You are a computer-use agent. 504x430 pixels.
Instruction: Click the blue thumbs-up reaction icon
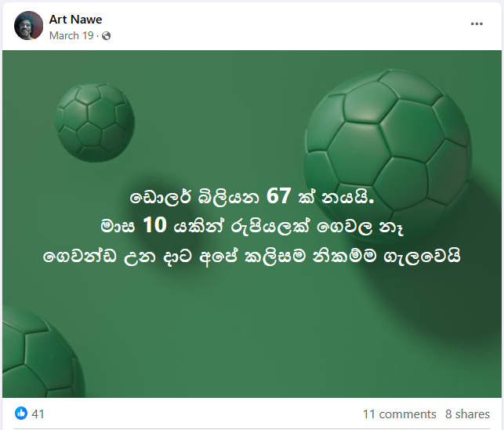pos(21,413)
